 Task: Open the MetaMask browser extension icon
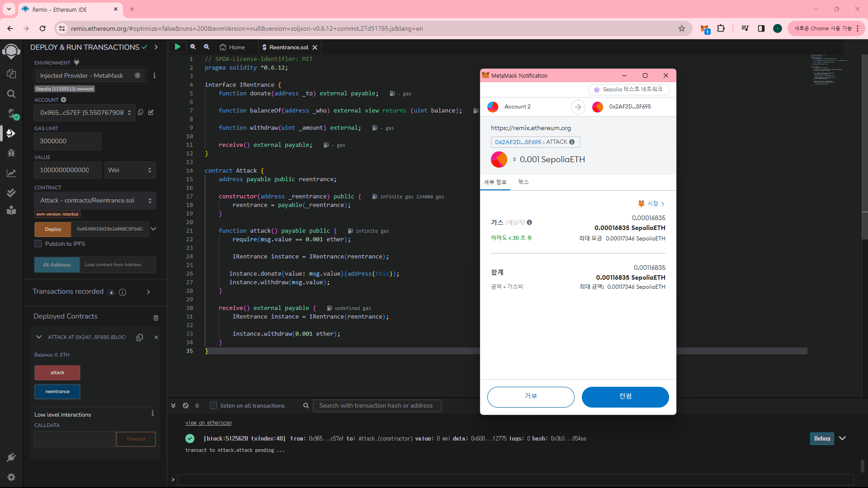[x=704, y=29]
